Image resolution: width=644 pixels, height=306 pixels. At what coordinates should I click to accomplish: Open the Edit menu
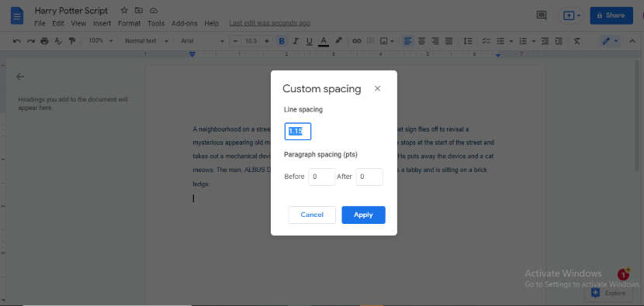pos(58,23)
